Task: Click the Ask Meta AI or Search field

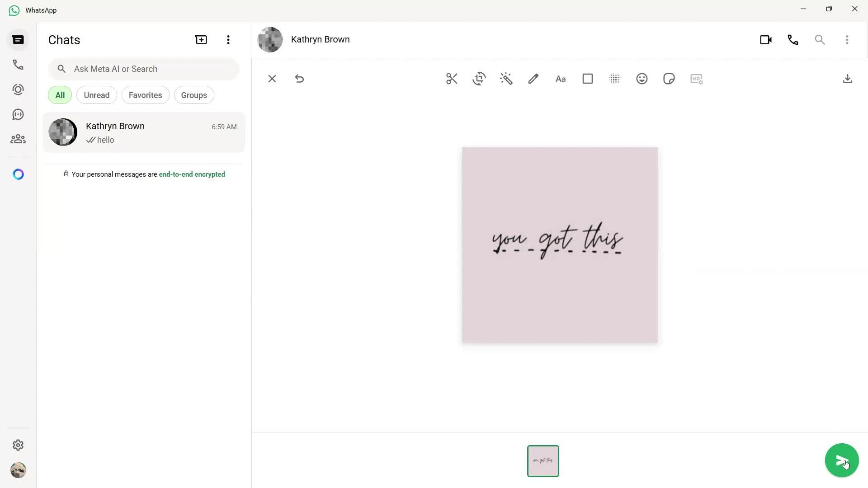Action: click(144, 69)
